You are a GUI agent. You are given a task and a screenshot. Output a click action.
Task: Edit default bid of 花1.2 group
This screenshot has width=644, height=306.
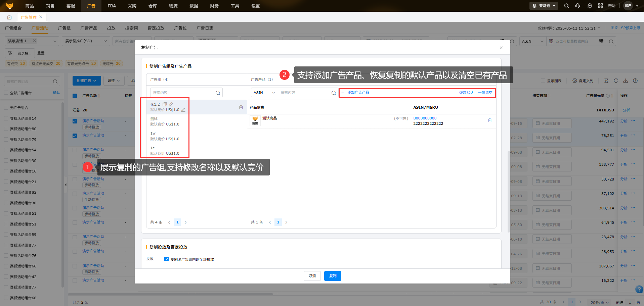coord(183,110)
